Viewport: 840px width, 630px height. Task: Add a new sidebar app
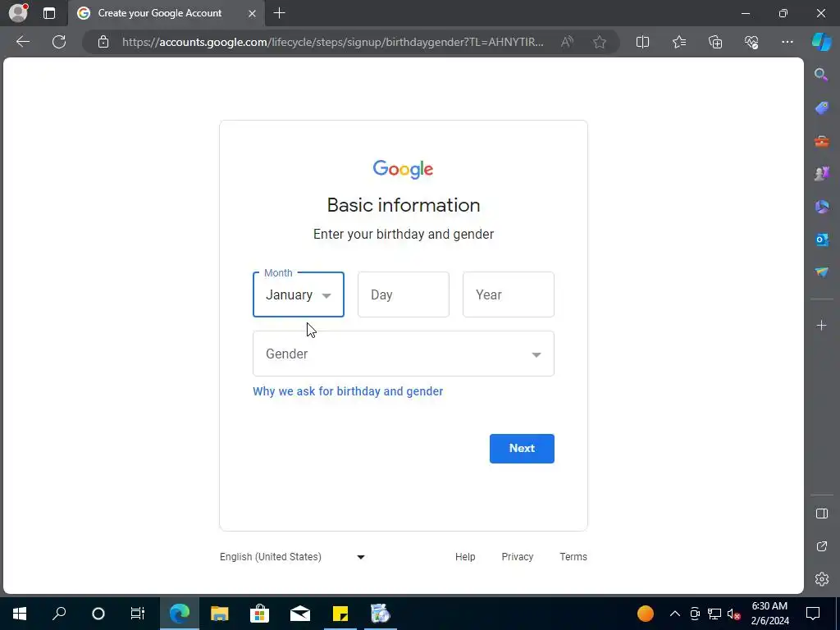pyautogui.click(x=821, y=325)
